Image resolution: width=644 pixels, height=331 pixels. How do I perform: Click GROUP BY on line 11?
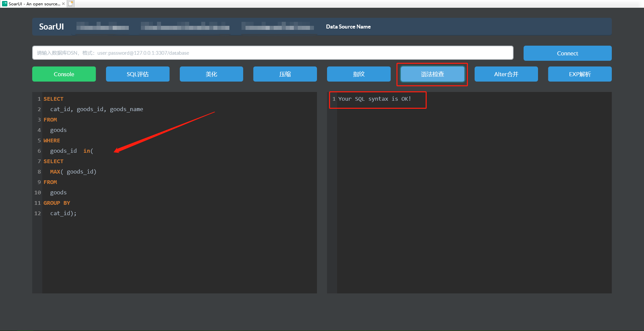pyautogui.click(x=57, y=203)
